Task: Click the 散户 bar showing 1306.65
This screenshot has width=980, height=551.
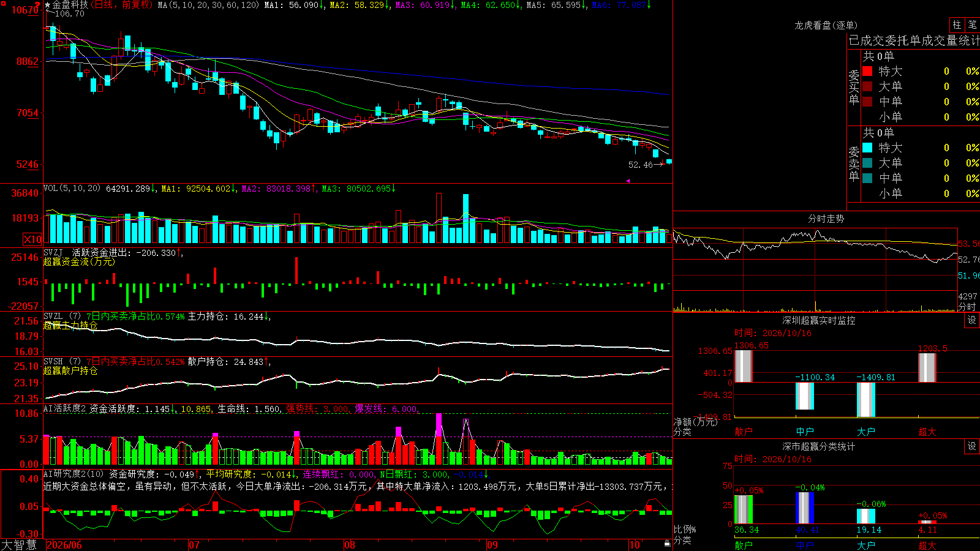Action: coord(743,366)
